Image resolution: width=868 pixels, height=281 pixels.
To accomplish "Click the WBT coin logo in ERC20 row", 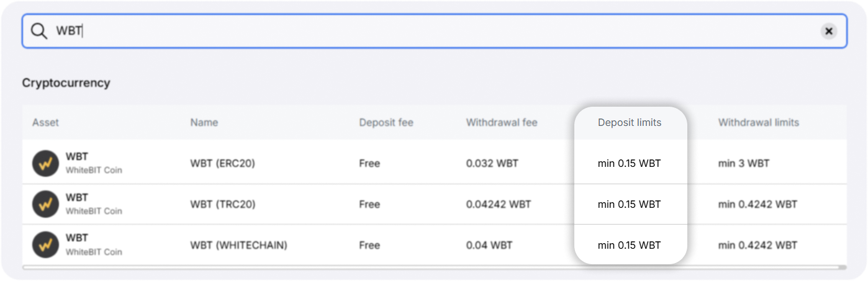I will coord(45,164).
